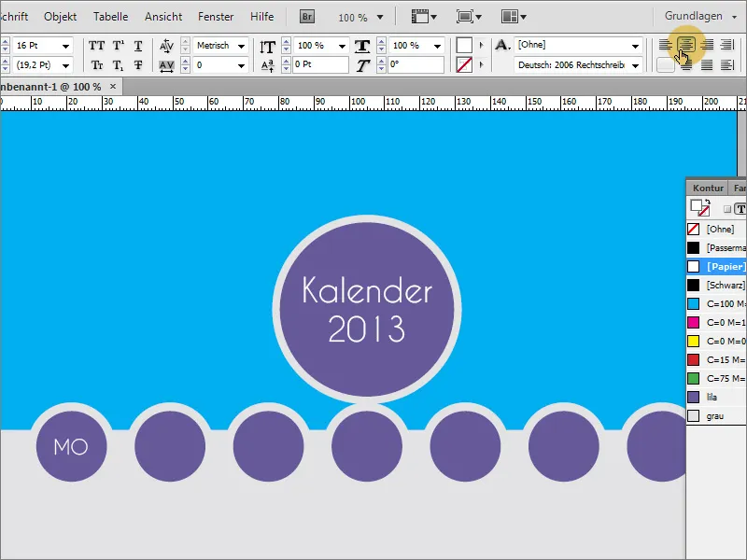This screenshot has width=747, height=560.
Task: Center align the text
Action: coord(686,45)
